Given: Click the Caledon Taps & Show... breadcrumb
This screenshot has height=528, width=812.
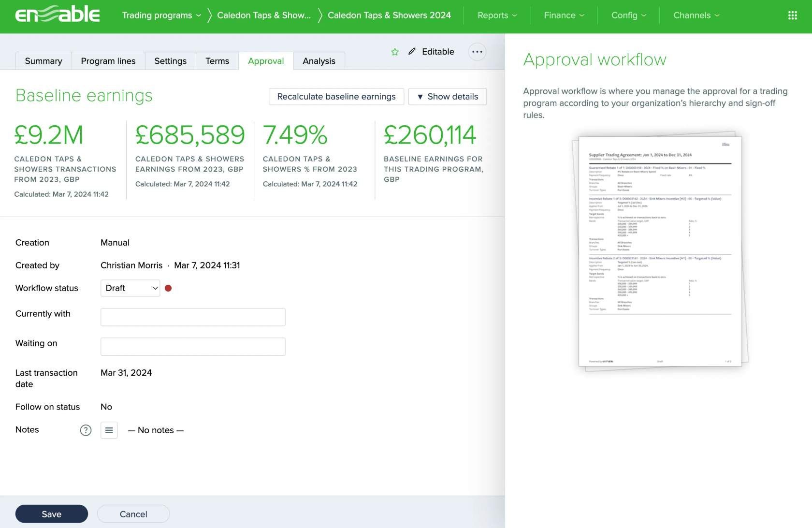Looking at the screenshot, I should pos(264,15).
